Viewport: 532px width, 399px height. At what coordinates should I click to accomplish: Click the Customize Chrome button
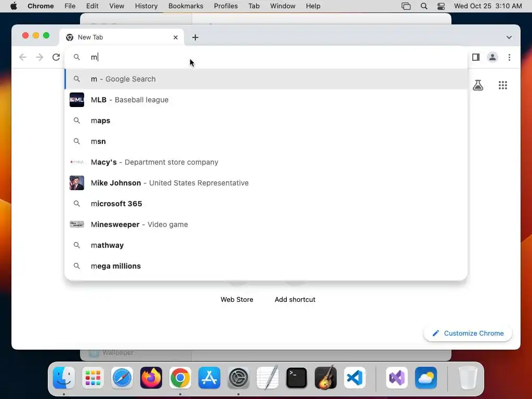point(468,333)
